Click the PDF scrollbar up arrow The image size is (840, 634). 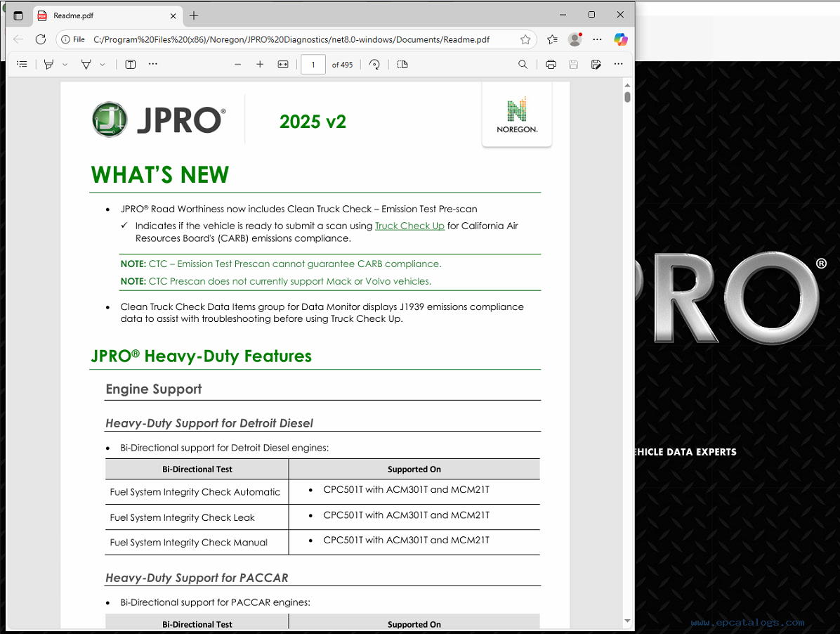[627, 85]
